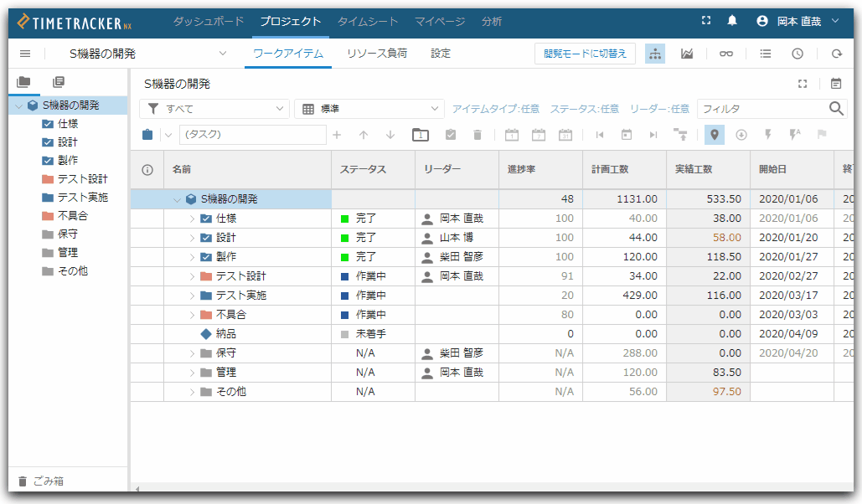Open the 岡本 直哉 user menu arrow
The image size is (862, 504).
[x=836, y=21]
